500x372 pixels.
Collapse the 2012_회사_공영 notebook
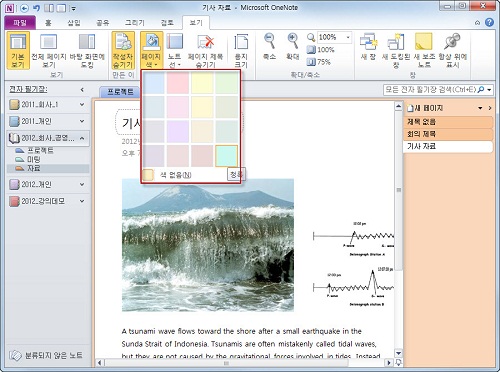pyautogui.click(x=82, y=138)
